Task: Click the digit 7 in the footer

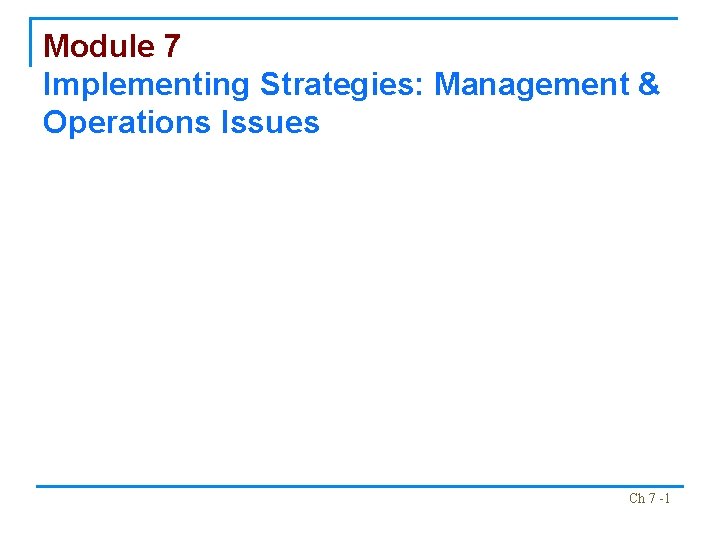Action: [x=652, y=498]
